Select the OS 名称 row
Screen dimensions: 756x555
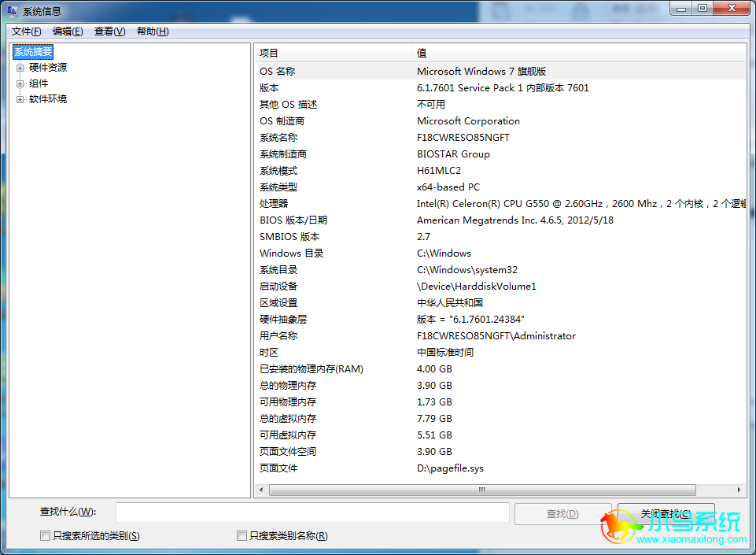click(x=500, y=72)
